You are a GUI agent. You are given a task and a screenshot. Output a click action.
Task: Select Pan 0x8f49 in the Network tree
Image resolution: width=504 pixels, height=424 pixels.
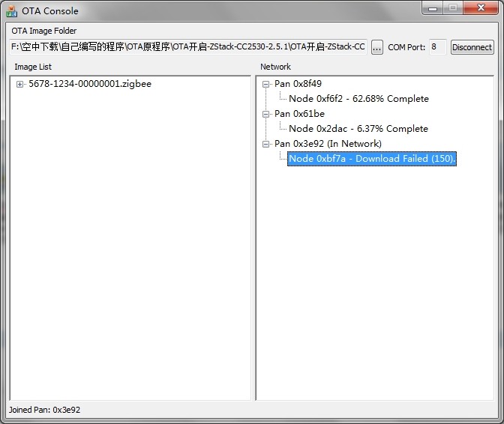[298, 84]
